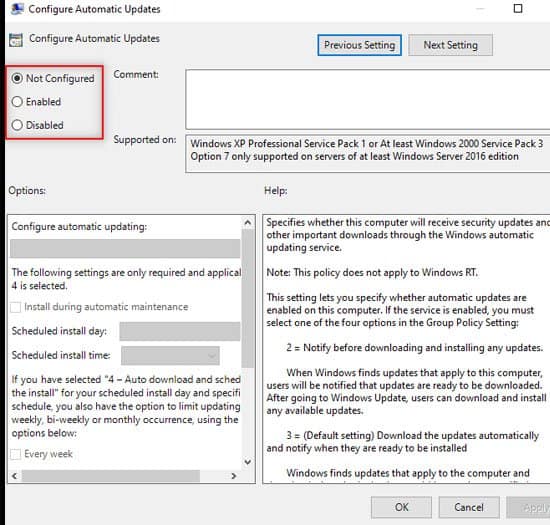Viewport: 550px width, 525px height.
Task: Go to Next Setting
Action: [450, 45]
